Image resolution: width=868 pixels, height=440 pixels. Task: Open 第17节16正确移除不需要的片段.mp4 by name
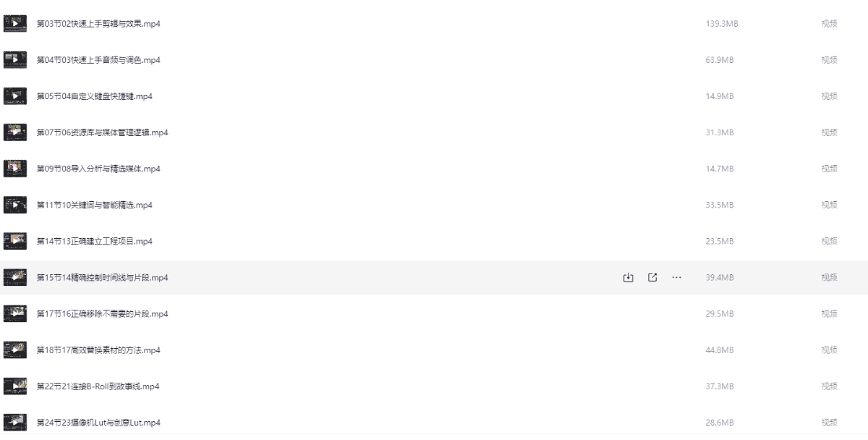[102, 314]
